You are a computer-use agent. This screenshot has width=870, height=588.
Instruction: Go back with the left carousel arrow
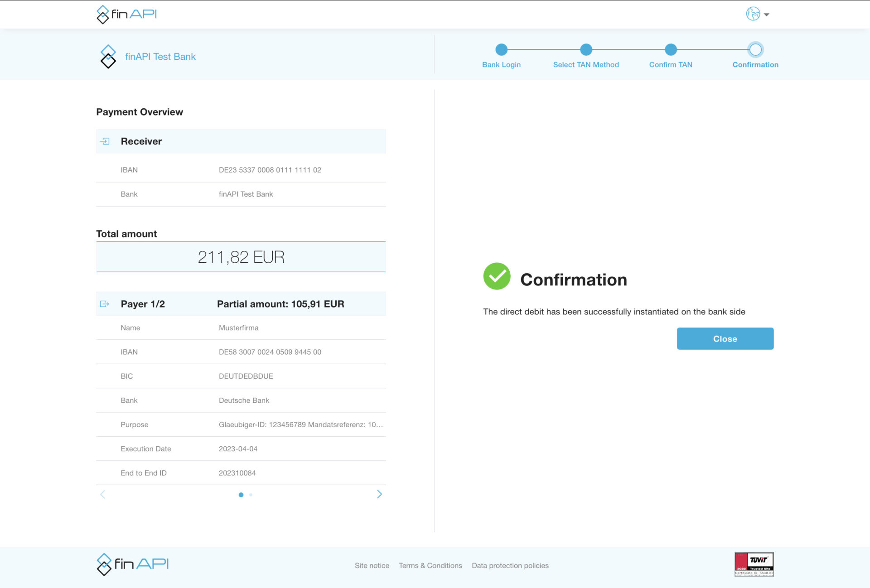click(x=103, y=494)
